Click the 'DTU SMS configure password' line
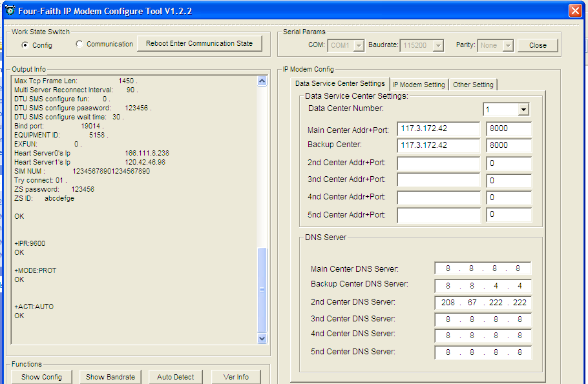 coord(83,108)
